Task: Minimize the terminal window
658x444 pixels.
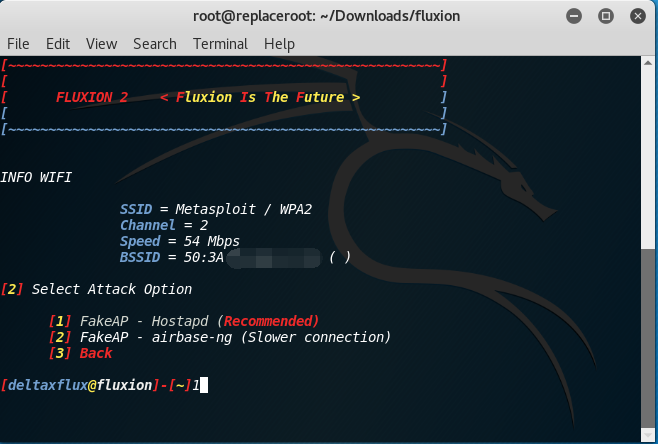Action: click(x=574, y=16)
